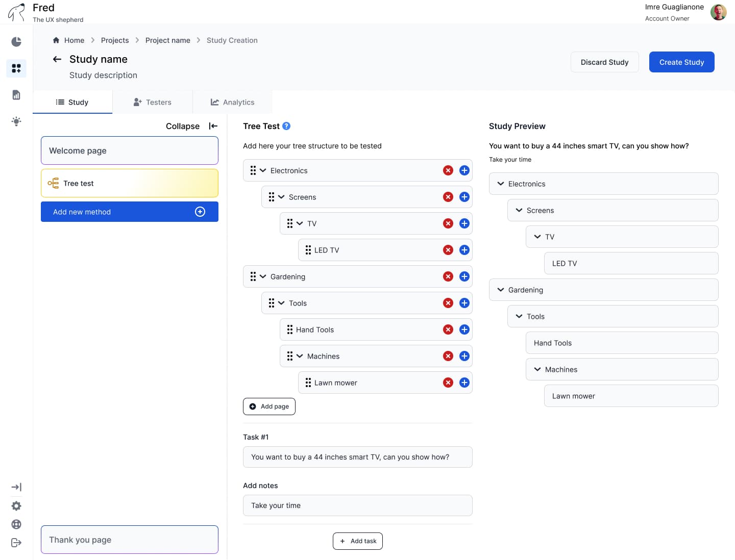Remove the Hand Tools node

(x=448, y=329)
